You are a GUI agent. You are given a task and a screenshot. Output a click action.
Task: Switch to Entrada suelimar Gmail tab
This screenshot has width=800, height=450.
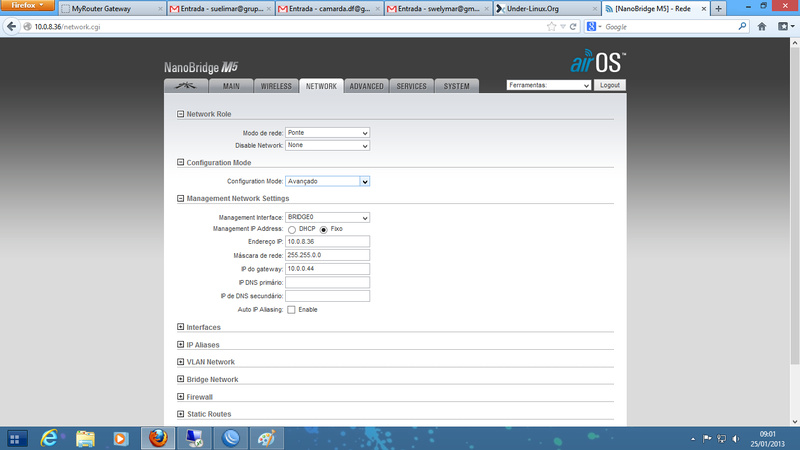pyautogui.click(x=221, y=9)
